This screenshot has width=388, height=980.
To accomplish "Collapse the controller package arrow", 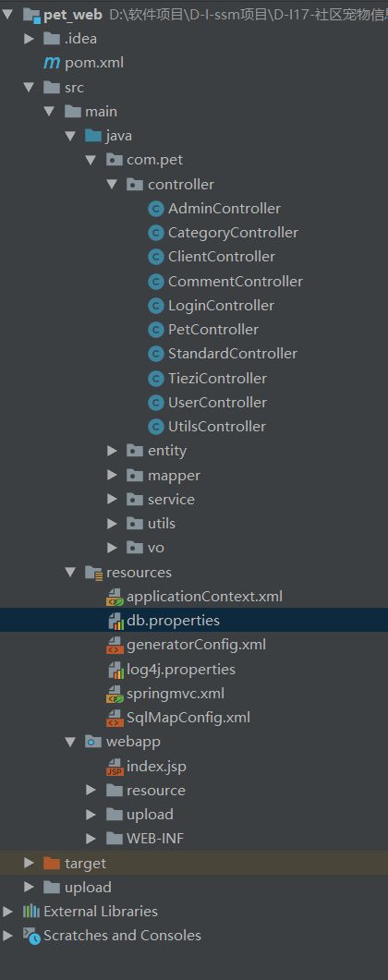I will point(112,185).
